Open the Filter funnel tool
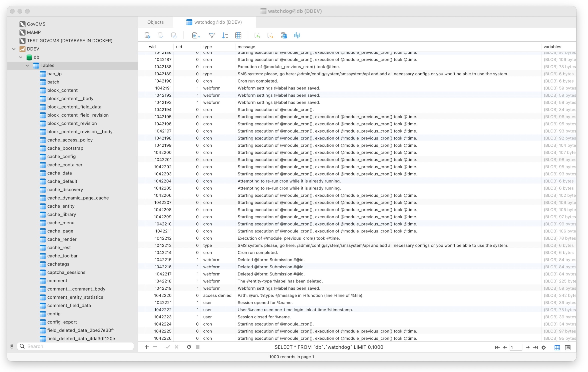The width and height of the screenshot is (588, 372). pyautogui.click(x=212, y=35)
